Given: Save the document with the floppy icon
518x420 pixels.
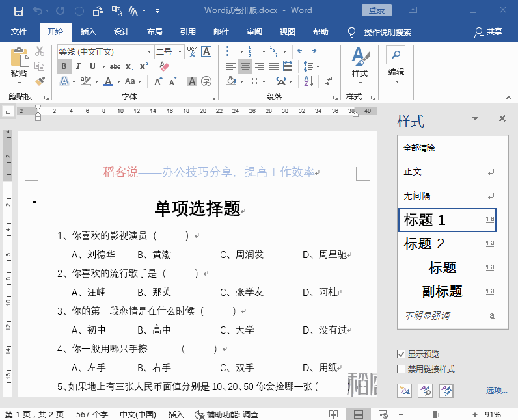Looking at the screenshot, I should (19, 11).
